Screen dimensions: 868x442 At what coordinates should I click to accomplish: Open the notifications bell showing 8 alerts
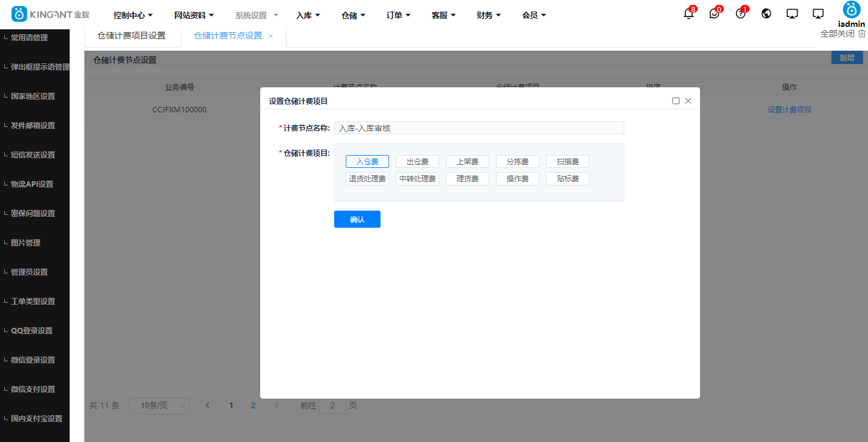pyautogui.click(x=687, y=13)
